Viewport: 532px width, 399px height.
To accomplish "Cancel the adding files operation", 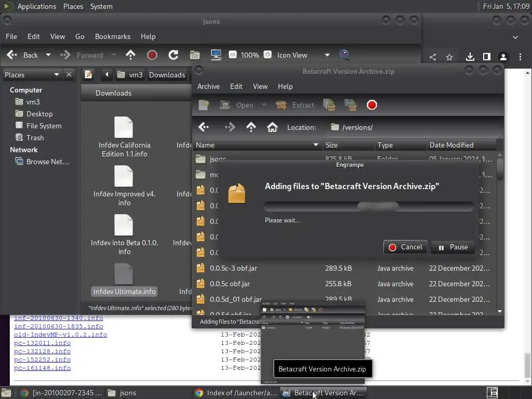I will click(x=405, y=247).
